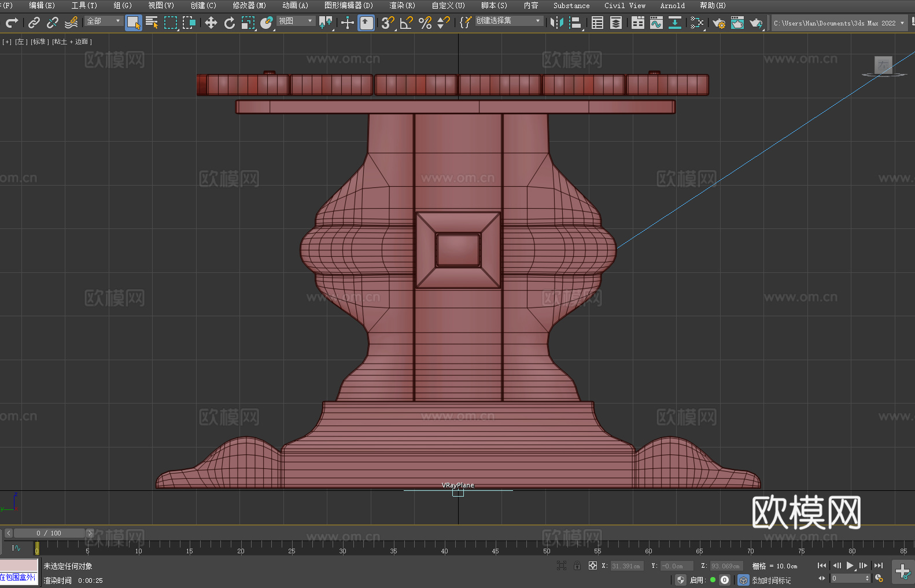Click the viewport [+] menu label

(x=7, y=42)
